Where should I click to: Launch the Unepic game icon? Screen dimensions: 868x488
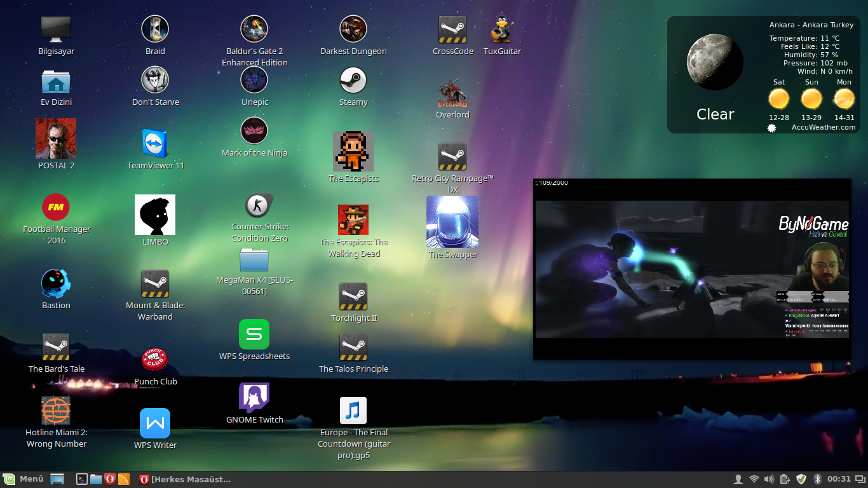[254, 80]
